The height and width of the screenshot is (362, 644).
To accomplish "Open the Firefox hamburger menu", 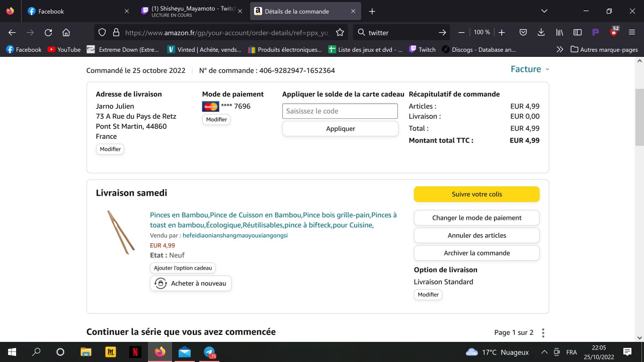I will (632, 33).
